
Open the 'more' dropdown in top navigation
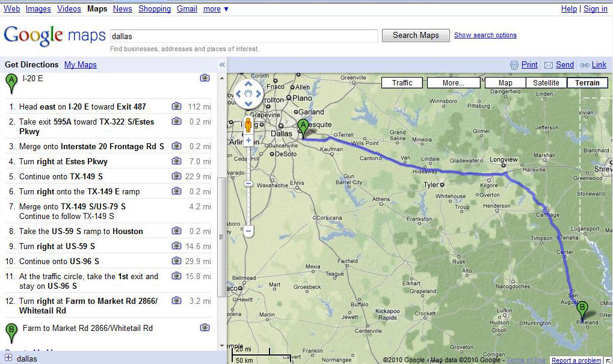[x=216, y=8]
